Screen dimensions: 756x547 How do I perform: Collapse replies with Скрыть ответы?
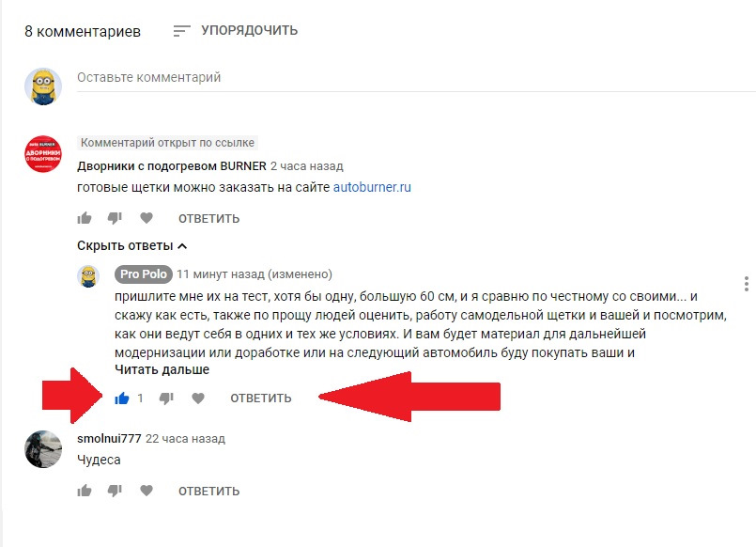(132, 246)
